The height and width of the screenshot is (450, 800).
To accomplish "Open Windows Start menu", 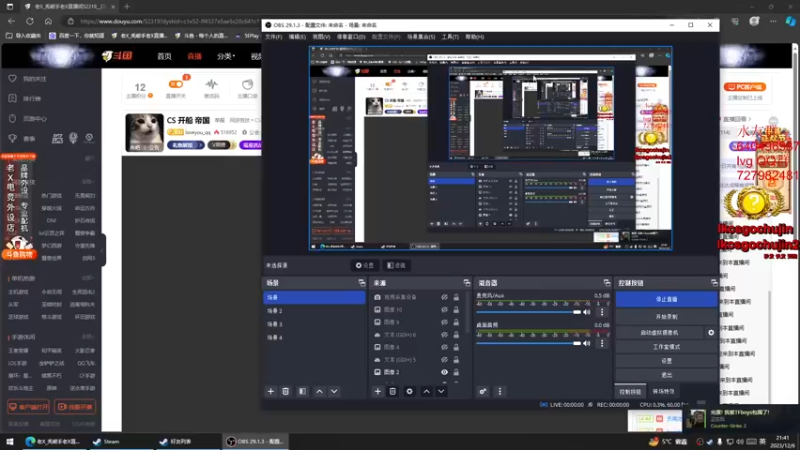I will (10, 441).
